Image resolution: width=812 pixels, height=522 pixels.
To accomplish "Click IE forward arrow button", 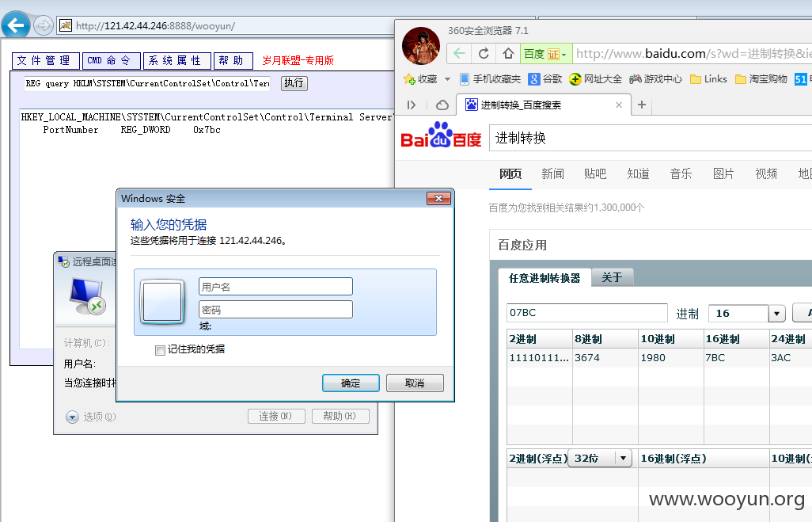I will point(44,25).
